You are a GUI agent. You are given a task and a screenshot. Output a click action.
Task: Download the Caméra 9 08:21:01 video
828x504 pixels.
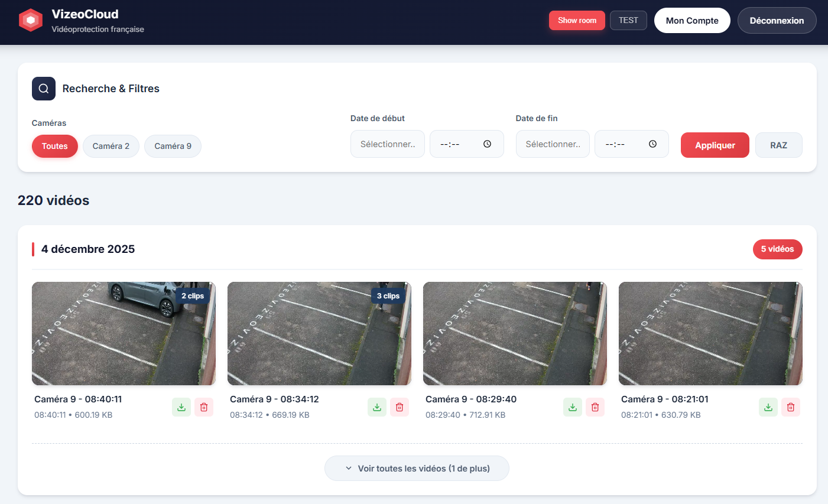coord(768,407)
